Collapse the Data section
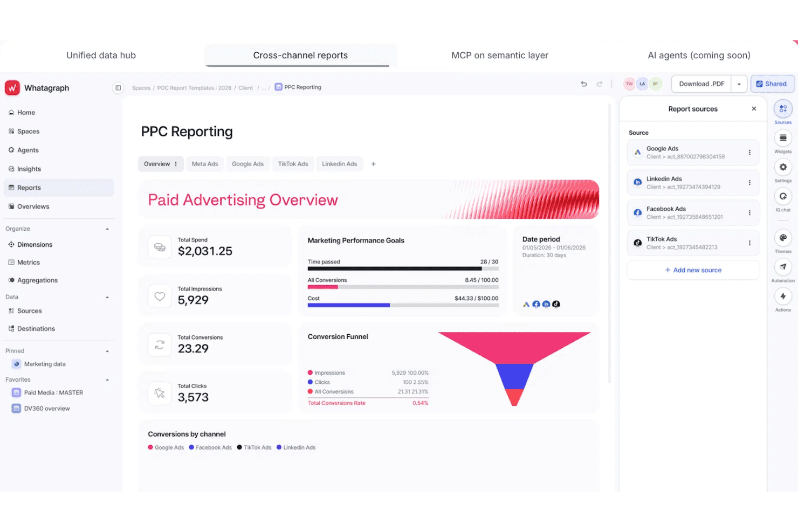The image size is (798, 532). (x=107, y=297)
